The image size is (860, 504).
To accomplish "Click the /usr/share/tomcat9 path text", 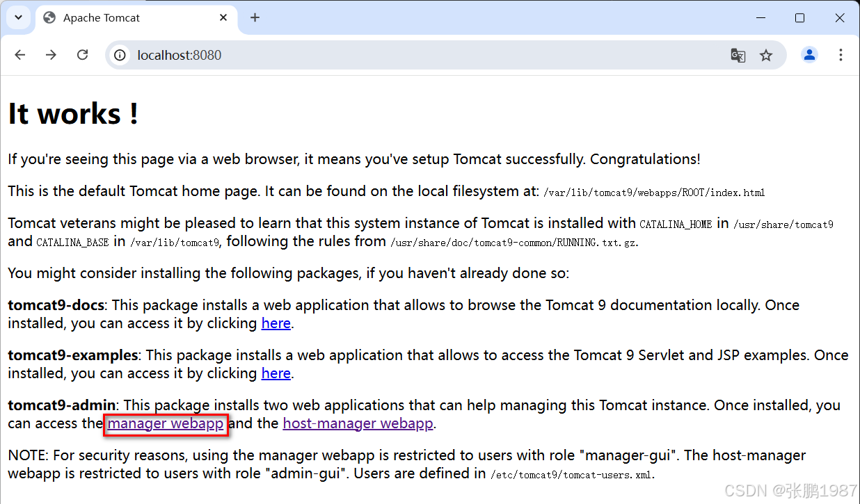I will (x=783, y=225).
